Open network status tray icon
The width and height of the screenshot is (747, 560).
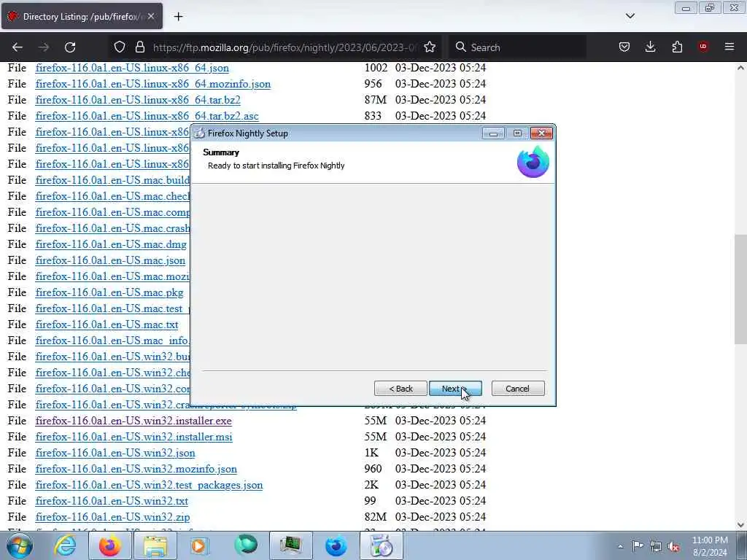pyautogui.click(x=656, y=546)
